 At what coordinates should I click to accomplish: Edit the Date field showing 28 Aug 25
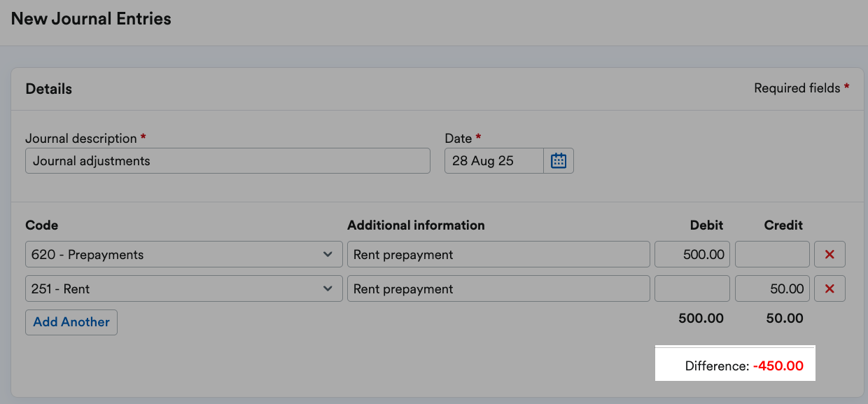[x=494, y=160]
